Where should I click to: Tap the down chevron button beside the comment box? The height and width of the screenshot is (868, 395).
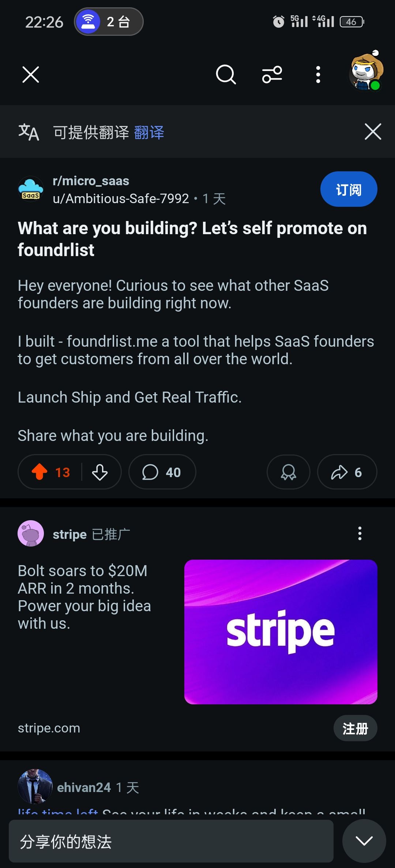364,841
